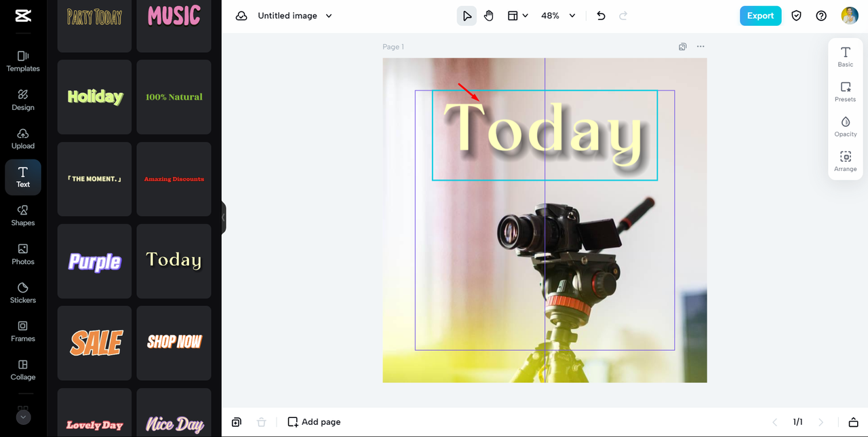Redo the last action
This screenshot has width=868, height=437.
(623, 16)
